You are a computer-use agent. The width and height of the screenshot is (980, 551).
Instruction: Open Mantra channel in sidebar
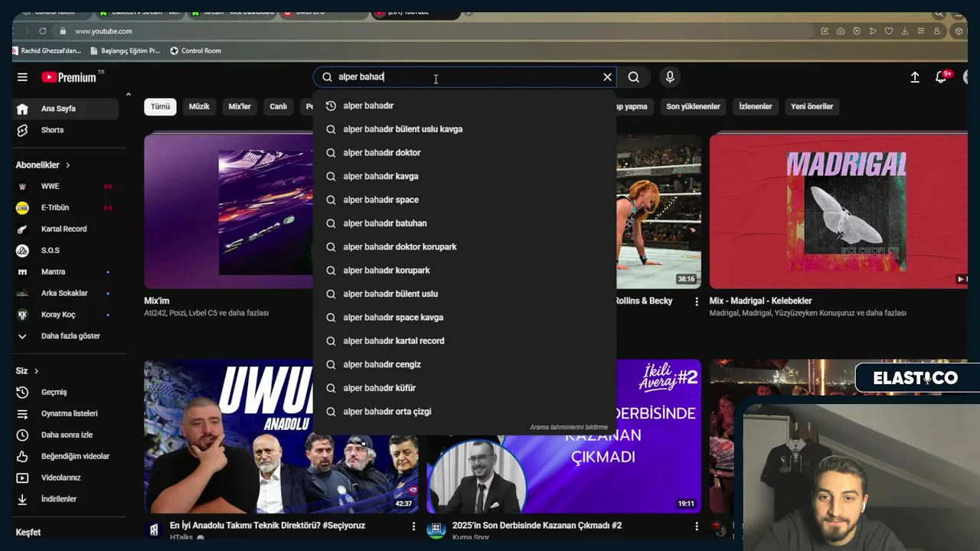(x=67, y=272)
